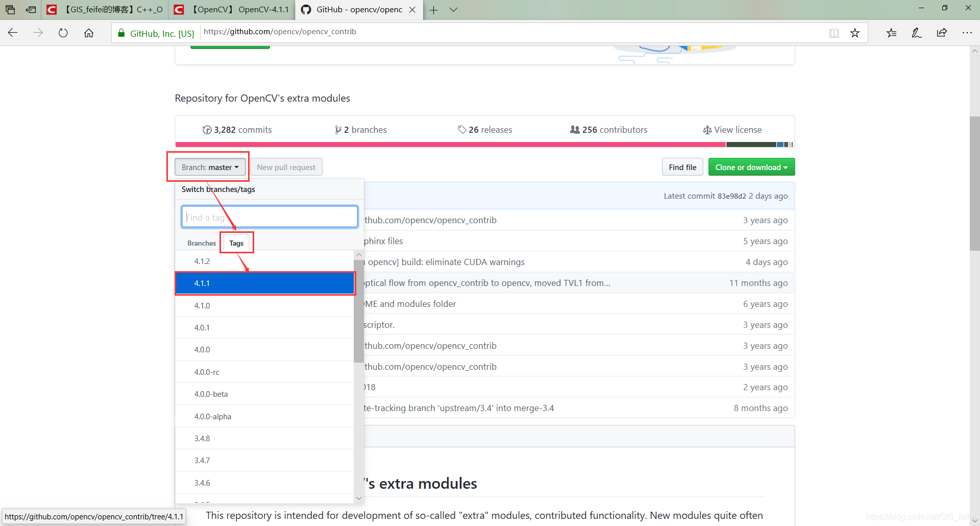This screenshot has height=526, width=980.
Task: Open the Windows Ink workspace
Action: pos(916,32)
